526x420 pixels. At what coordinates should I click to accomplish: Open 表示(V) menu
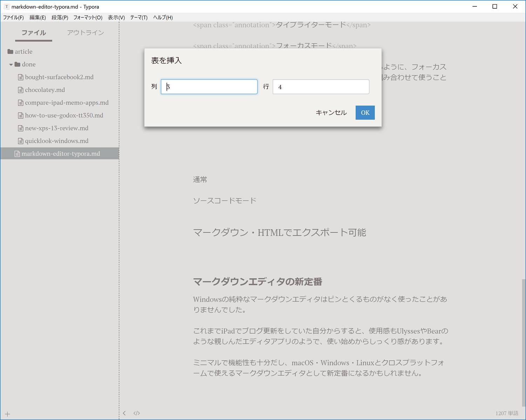(116, 18)
